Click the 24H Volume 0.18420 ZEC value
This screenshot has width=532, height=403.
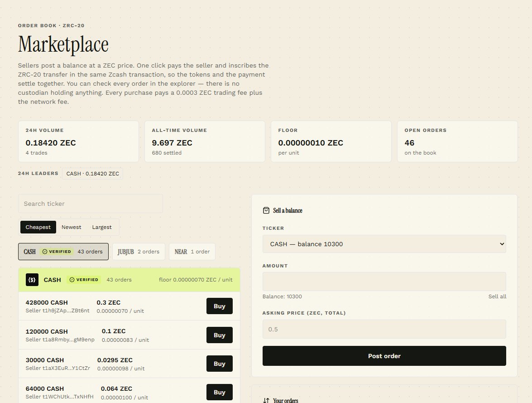[51, 143]
